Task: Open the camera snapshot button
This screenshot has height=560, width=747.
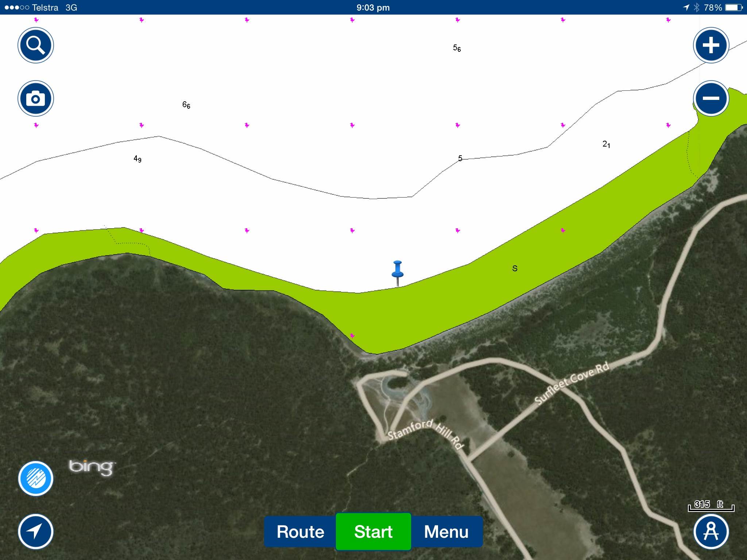Action: (x=36, y=98)
